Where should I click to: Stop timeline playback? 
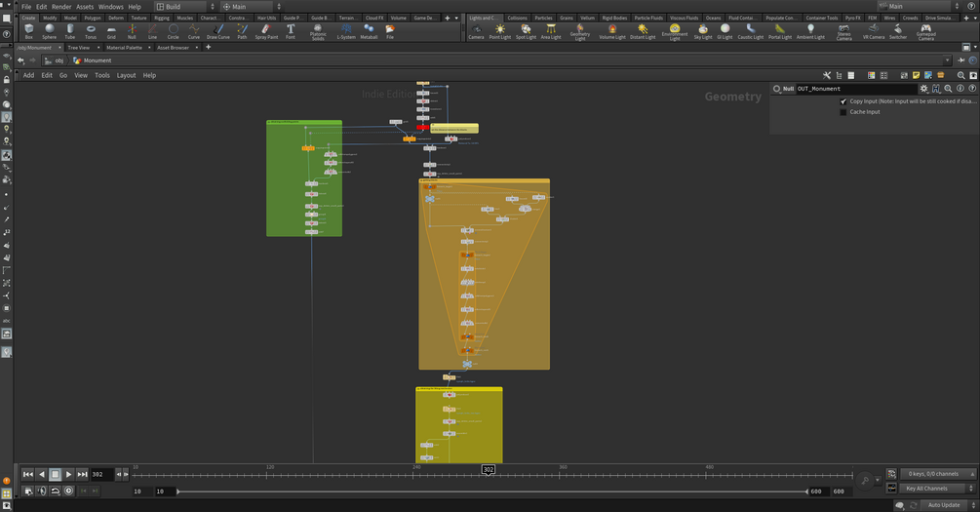(55, 475)
